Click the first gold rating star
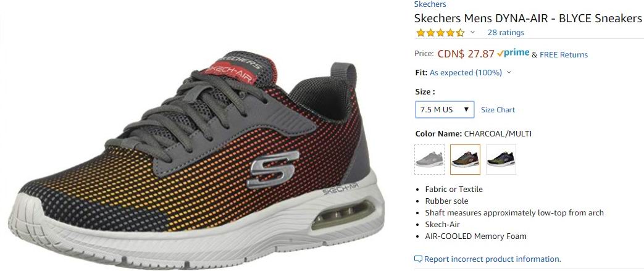The width and height of the screenshot is (644, 271). (420, 33)
